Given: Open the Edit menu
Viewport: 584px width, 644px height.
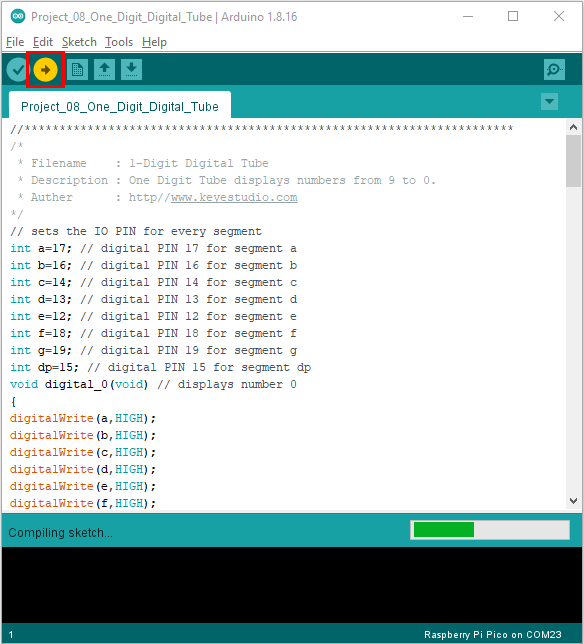Looking at the screenshot, I should (43, 42).
